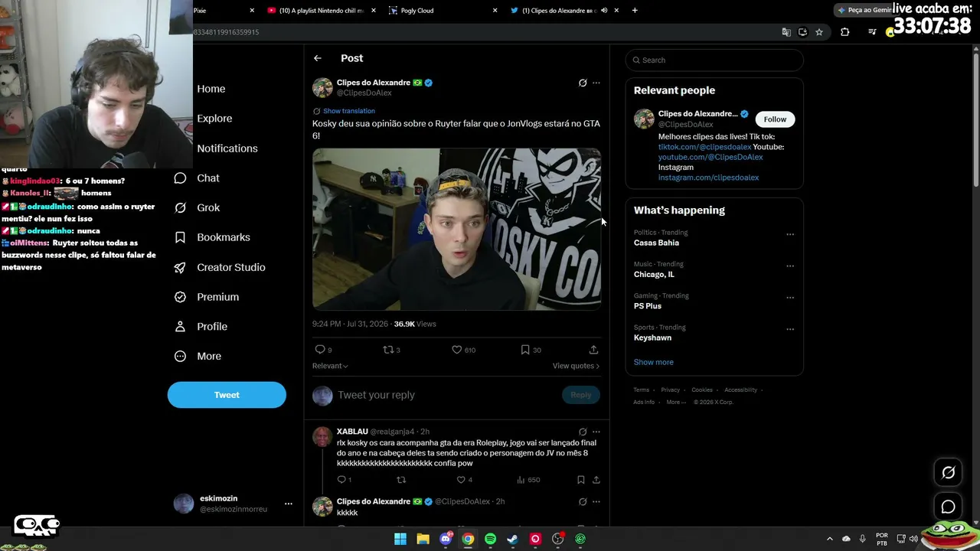980x551 pixels.
Task: Go to Home in sidebar
Action: point(211,89)
